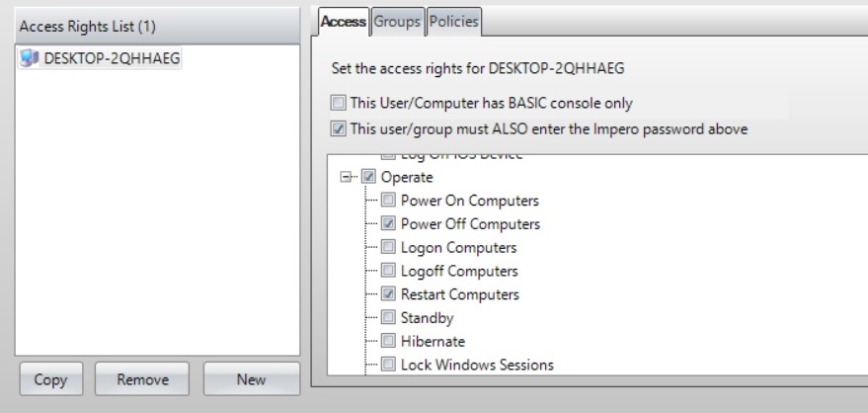
Task: Enable BASIC console only checkbox
Action: 339,103
